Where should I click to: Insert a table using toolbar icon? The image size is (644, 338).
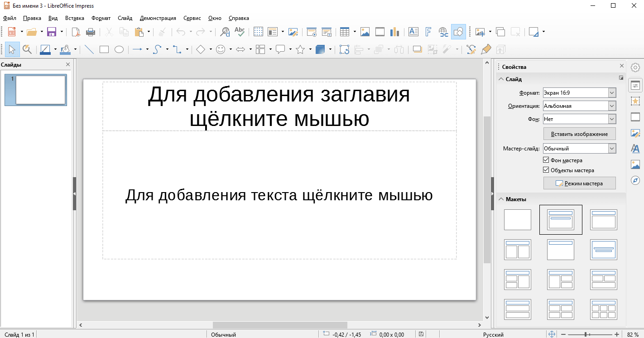tap(345, 32)
